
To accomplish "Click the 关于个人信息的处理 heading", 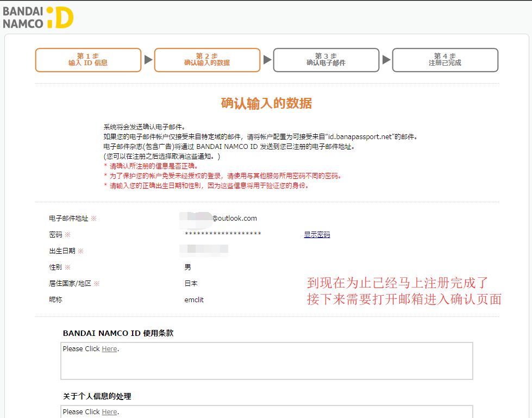I will coord(97,396).
